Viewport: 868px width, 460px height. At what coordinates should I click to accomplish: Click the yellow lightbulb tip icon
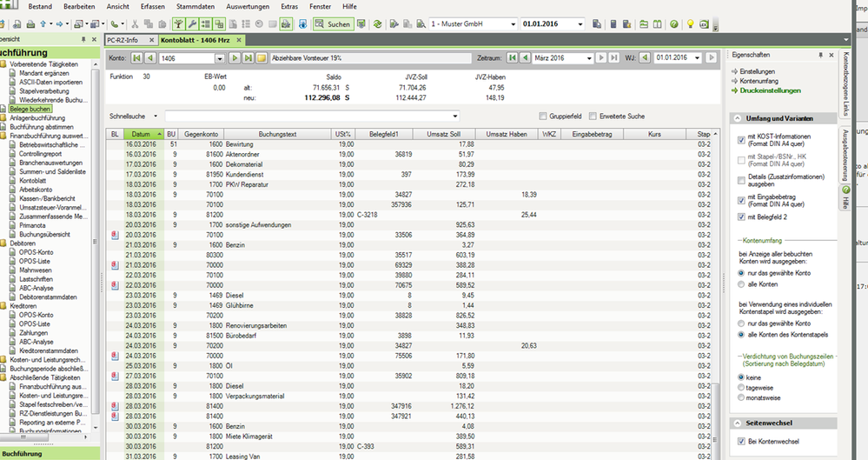click(691, 24)
